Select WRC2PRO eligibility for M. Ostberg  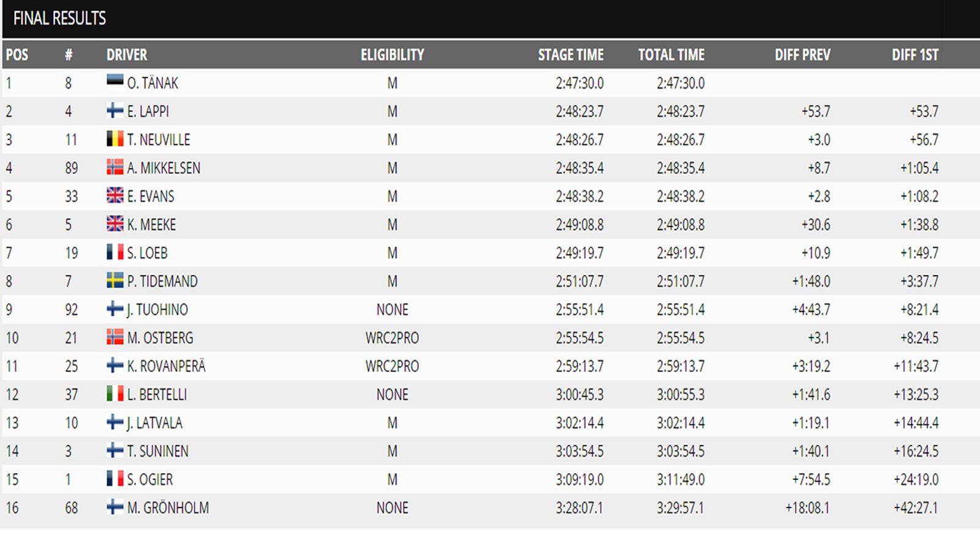click(392, 338)
